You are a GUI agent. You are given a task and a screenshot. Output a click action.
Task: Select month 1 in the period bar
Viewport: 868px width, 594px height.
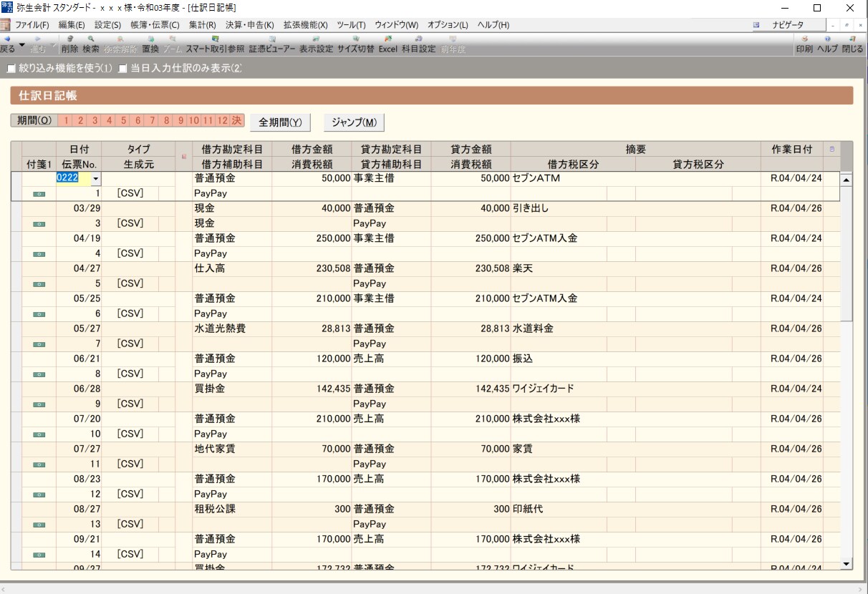[67, 120]
